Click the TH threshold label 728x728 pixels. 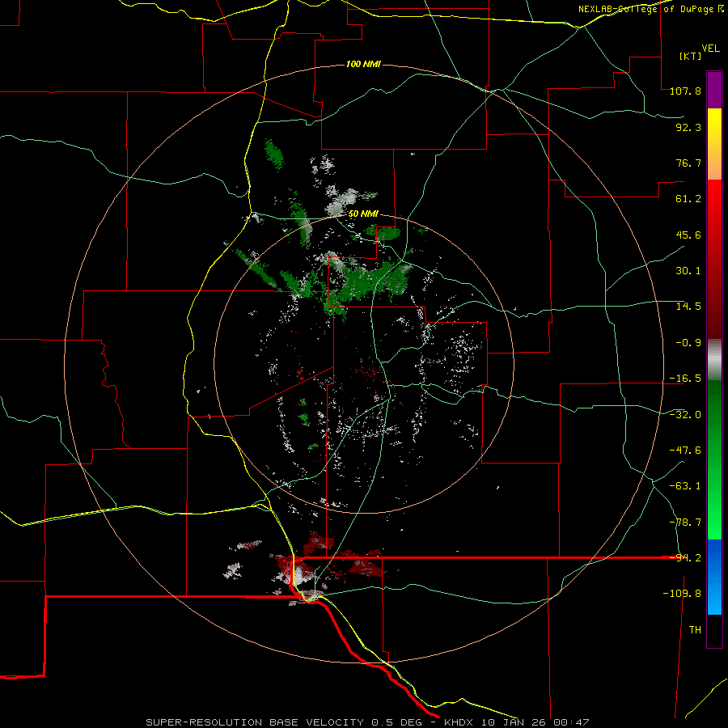(695, 630)
